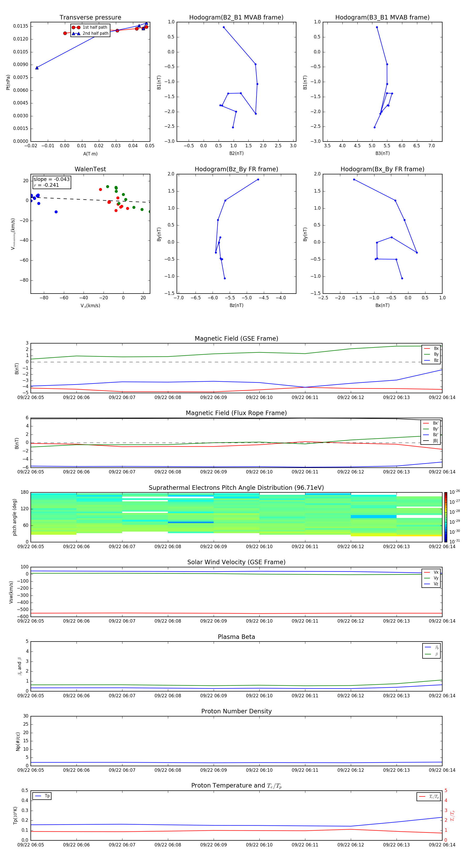Click the topmost point of B2_B1 hodogram

pyautogui.click(x=224, y=27)
